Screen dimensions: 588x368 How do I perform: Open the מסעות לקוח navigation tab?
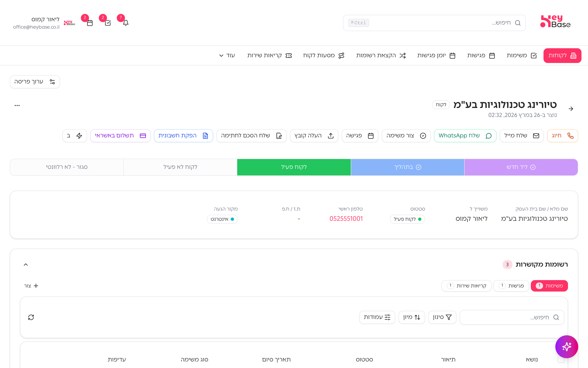coord(323,55)
